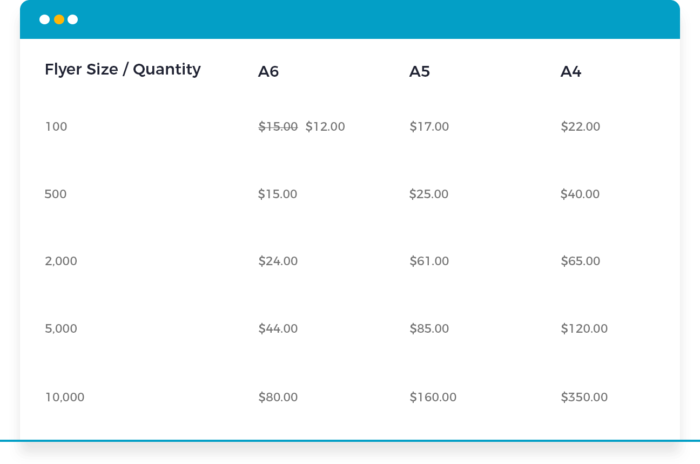Choose the discounted $12.00 A6 price

point(325,127)
